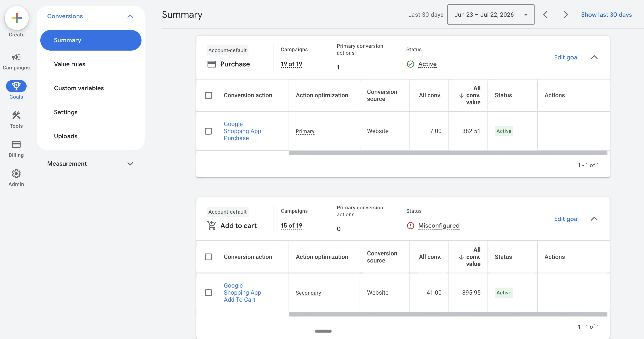Viewport: 644px width, 339px height.
Task: Open Custom variables menu item
Action: pyautogui.click(x=79, y=88)
